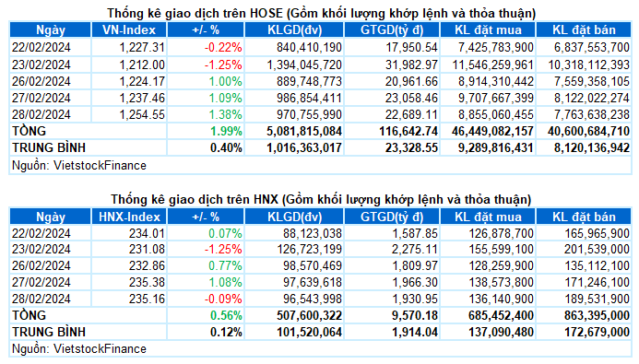
Task: Select VN-Index value 1,212.00
Action: (142, 65)
